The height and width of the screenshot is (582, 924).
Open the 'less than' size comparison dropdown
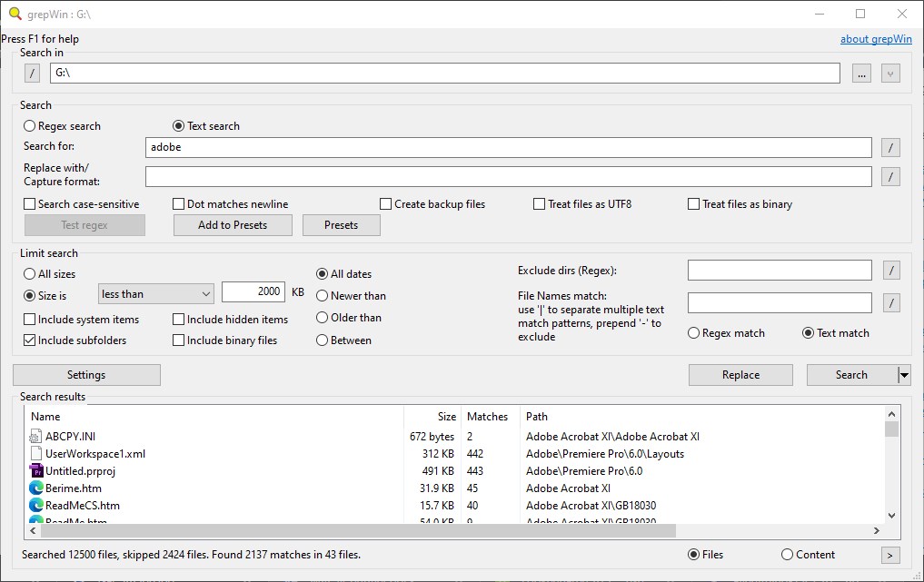click(155, 294)
